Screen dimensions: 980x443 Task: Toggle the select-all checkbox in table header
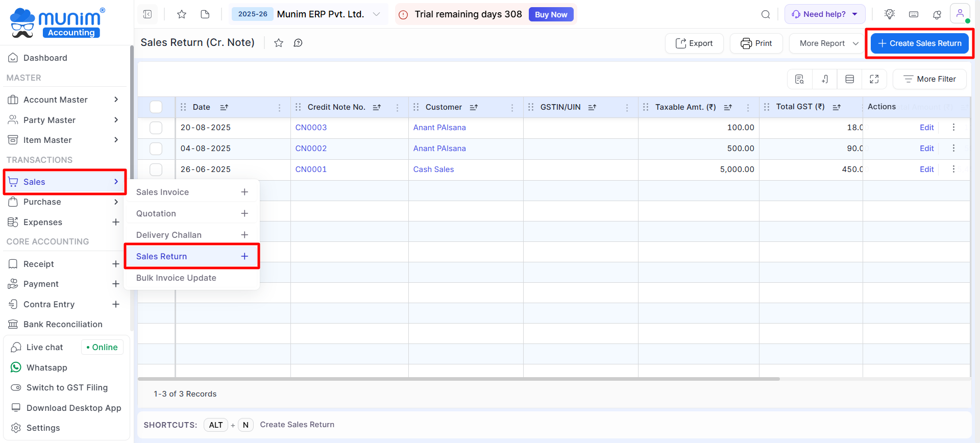(x=156, y=107)
